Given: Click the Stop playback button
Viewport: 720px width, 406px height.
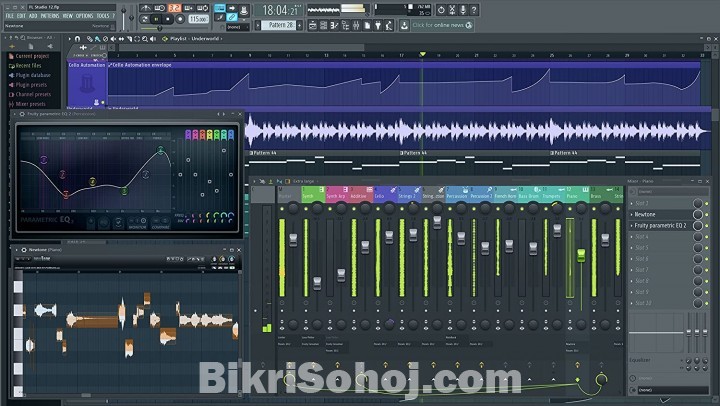Looking at the screenshot, I should pos(169,18).
